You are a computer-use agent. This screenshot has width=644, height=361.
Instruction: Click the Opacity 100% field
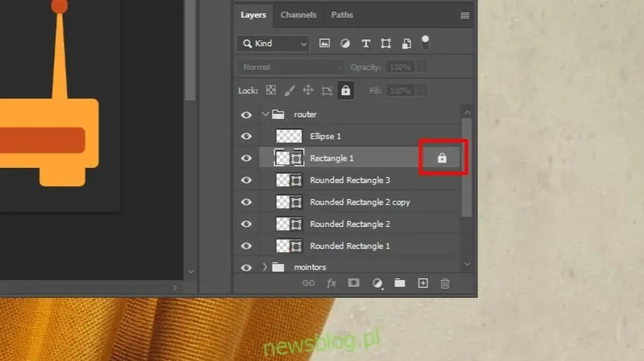[x=401, y=68]
